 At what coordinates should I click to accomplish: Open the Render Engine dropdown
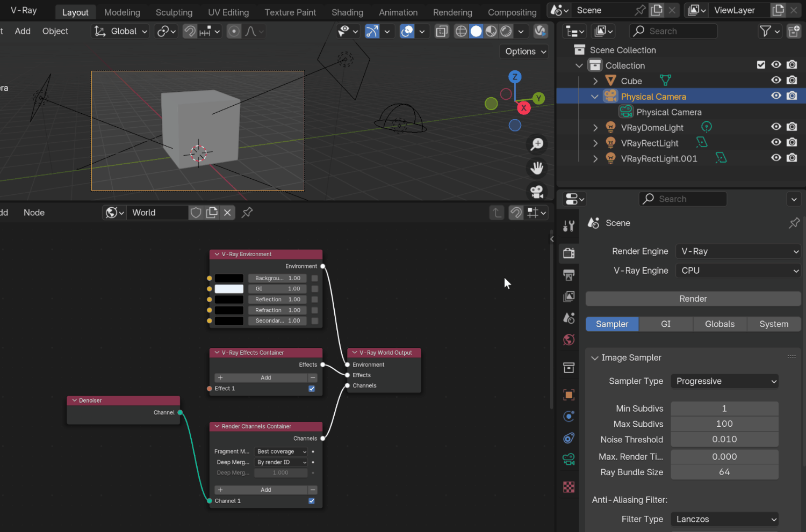739,251
